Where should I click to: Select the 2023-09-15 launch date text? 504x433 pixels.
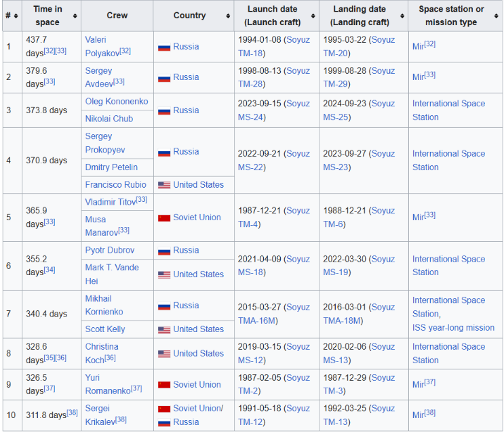(259, 104)
